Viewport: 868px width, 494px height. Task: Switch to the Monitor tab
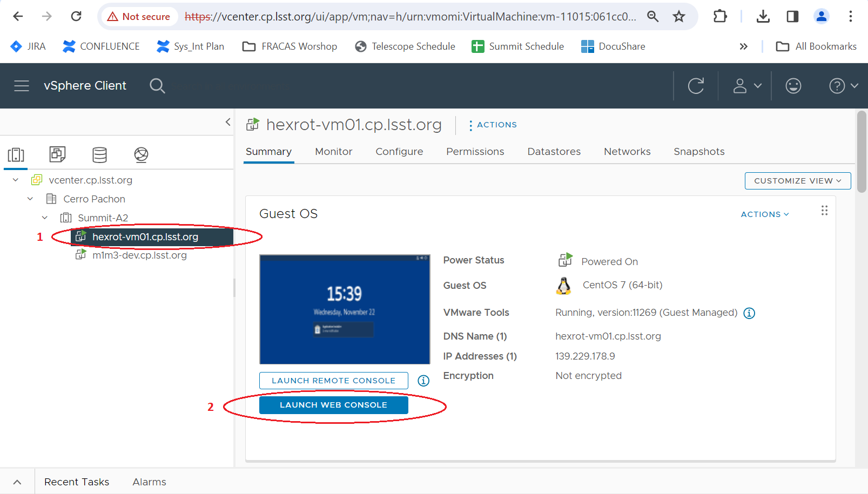(x=334, y=152)
